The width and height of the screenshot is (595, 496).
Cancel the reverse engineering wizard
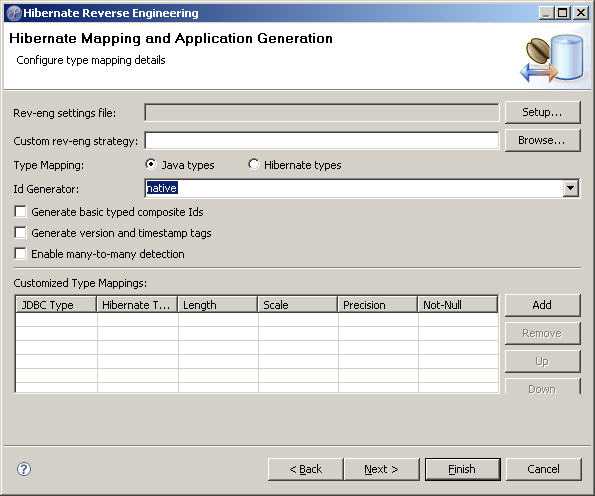pos(543,469)
